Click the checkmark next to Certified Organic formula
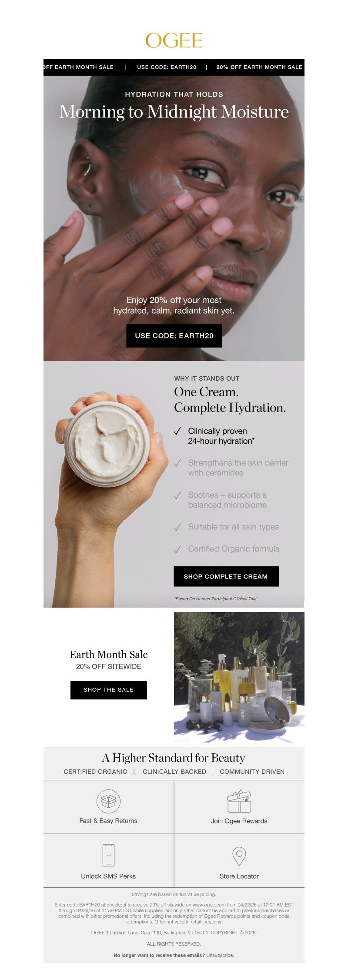Screen dimensions: 348x980 tap(177, 549)
